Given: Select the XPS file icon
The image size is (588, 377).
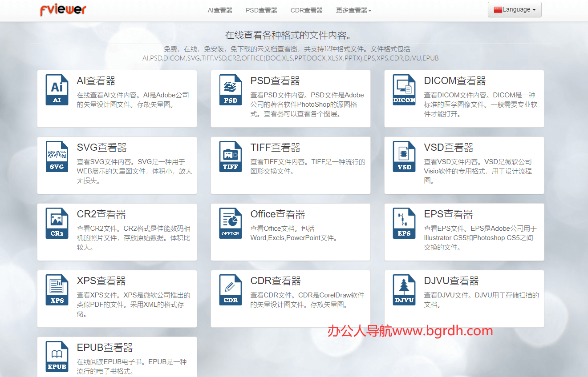Looking at the screenshot, I should (57, 290).
